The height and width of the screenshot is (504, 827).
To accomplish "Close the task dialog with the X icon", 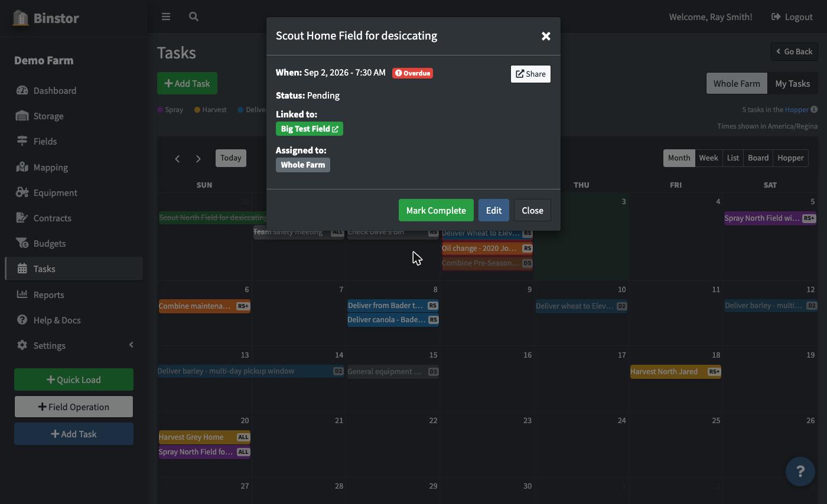I will (x=546, y=36).
